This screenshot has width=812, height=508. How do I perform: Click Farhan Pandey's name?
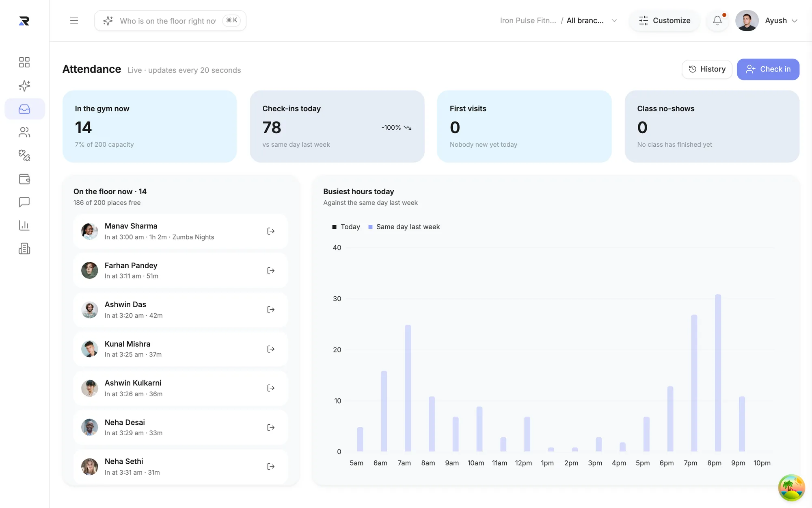[131, 265]
